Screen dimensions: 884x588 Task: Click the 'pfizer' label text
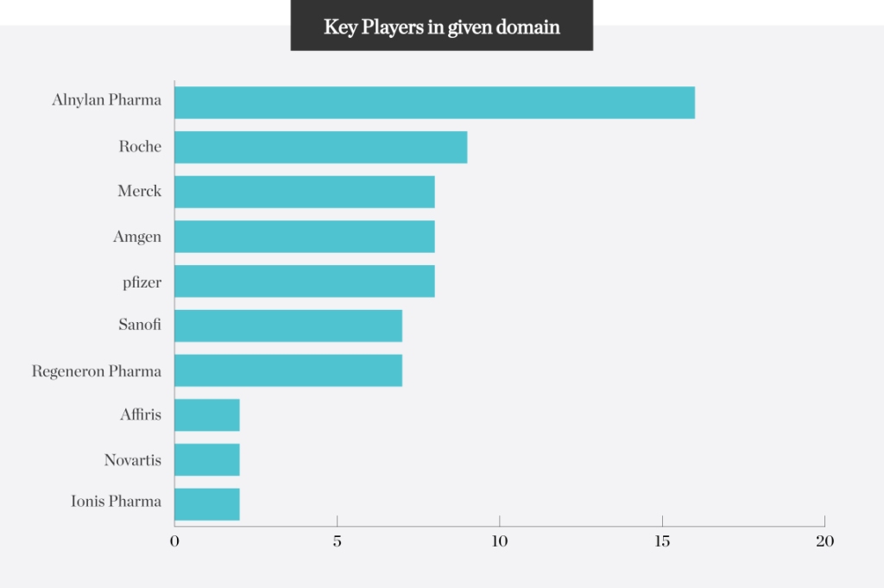pyautogui.click(x=142, y=281)
